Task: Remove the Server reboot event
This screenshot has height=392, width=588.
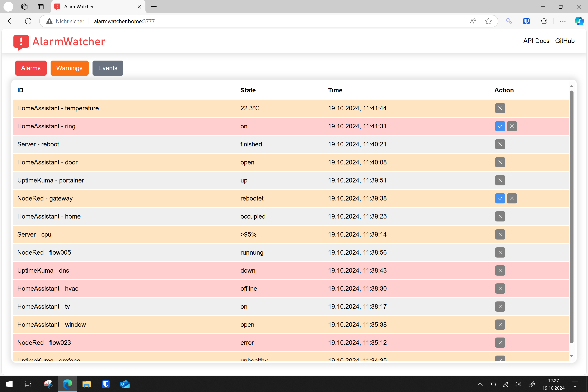Action: [500, 144]
